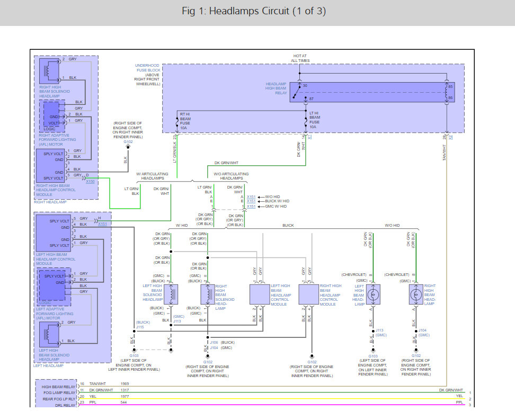Open the X151 link labeled BUICK W/ HID
The width and height of the screenshot is (515, 420).
tap(251, 201)
